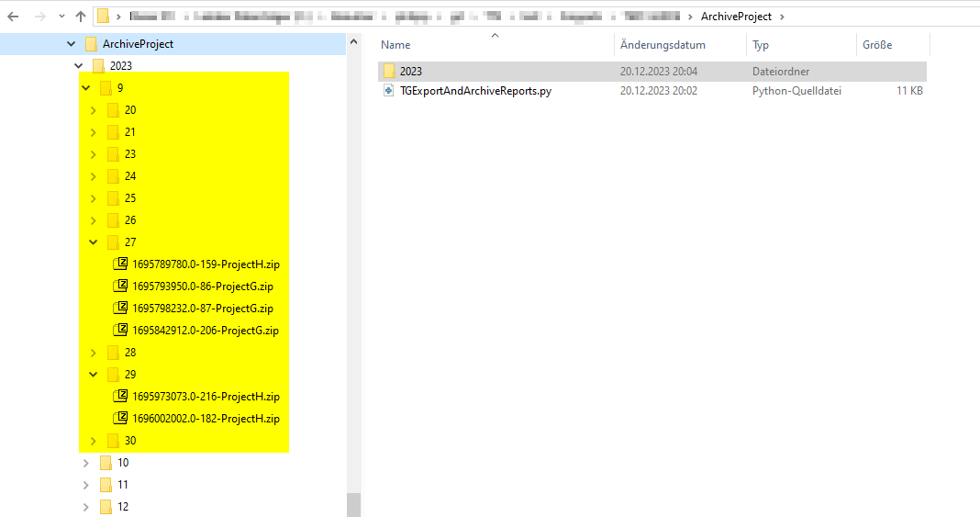Collapse the ArchiveProject tree node

tap(72, 44)
